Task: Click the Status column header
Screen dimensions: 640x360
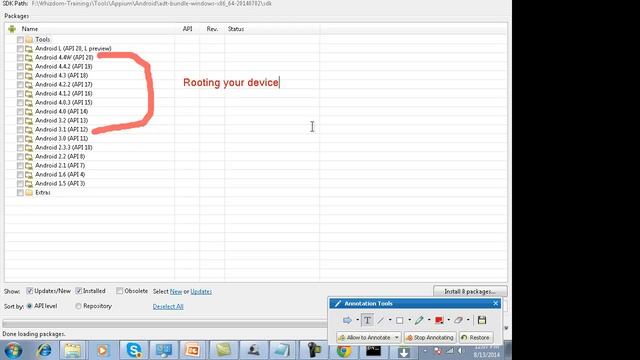Action: (236, 29)
